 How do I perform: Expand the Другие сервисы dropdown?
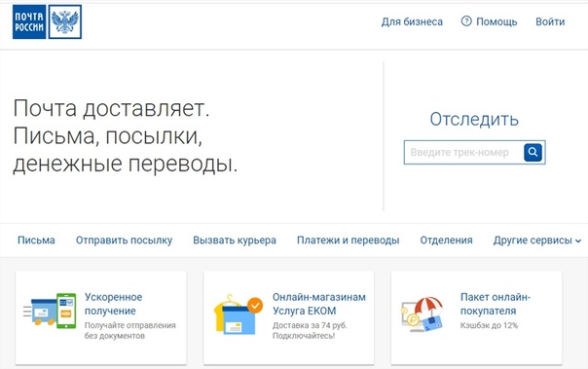[537, 240]
